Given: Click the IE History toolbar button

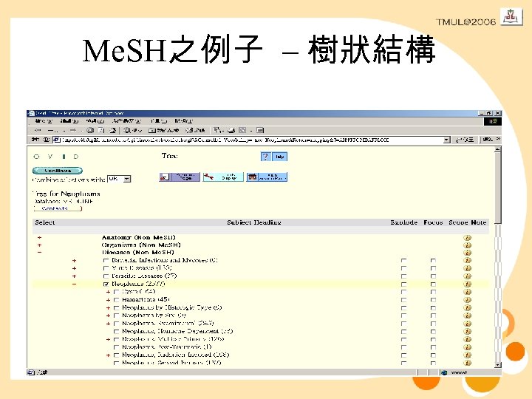Looking at the screenshot, I should (x=195, y=130).
